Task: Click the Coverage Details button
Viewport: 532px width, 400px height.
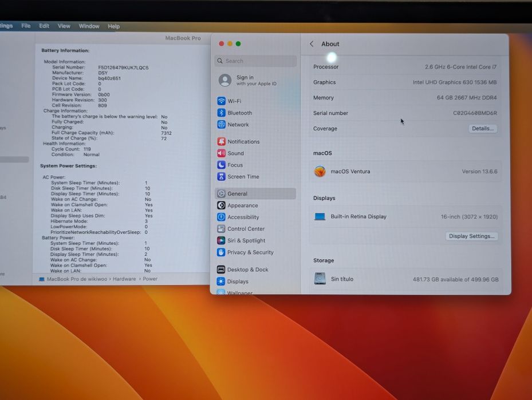Action: click(x=483, y=129)
